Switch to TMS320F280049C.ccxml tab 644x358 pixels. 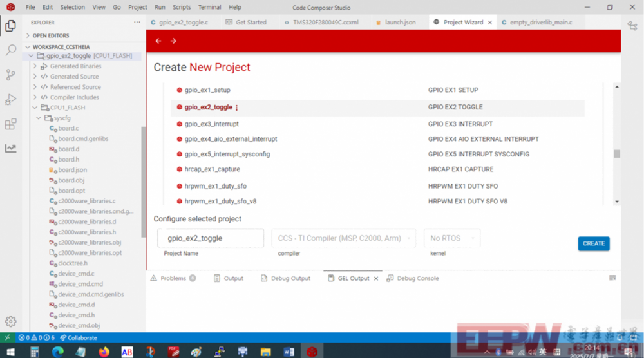(x=325, y=23)
